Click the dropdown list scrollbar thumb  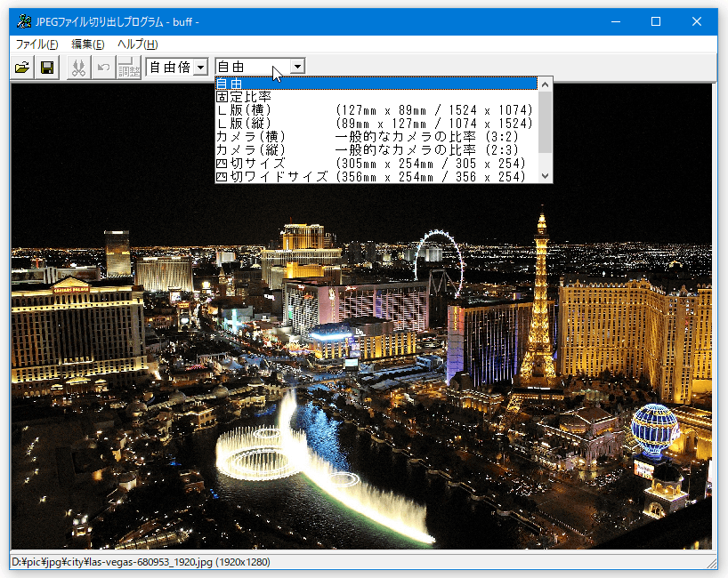pyautogui.click(x=545, y=122)
